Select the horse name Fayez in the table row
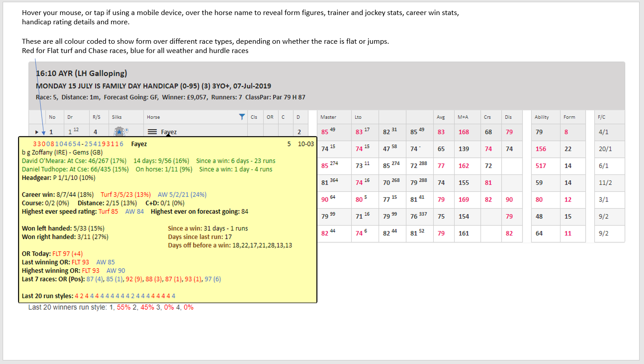The image size is (644, 364). (169, 132)
